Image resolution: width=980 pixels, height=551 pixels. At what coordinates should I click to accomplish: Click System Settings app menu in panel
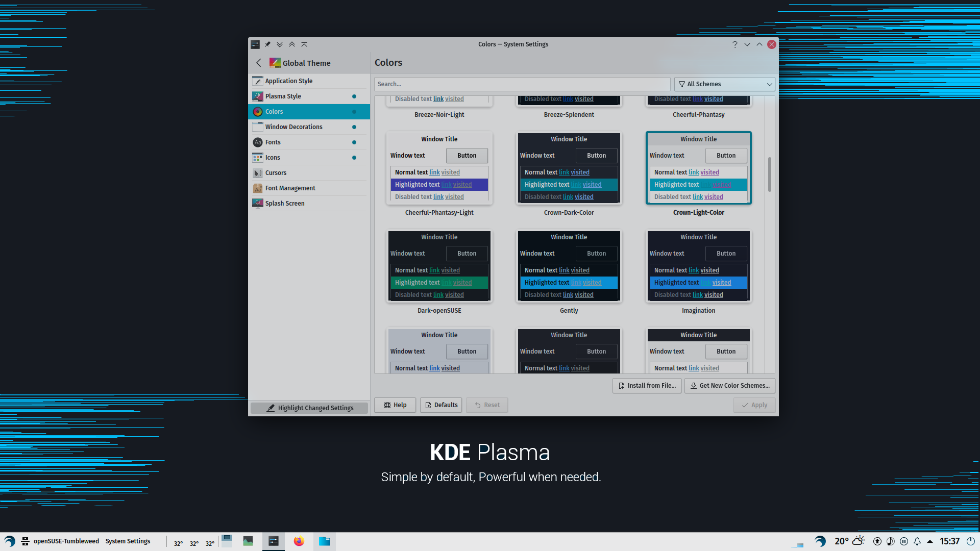pos(128,541)
